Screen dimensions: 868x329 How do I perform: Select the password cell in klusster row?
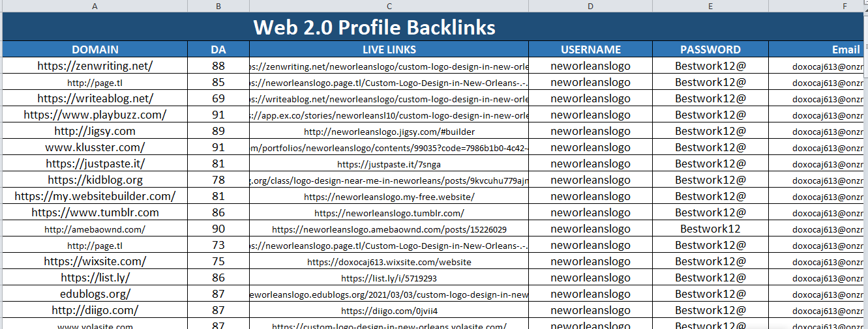(x=711, y=147)
